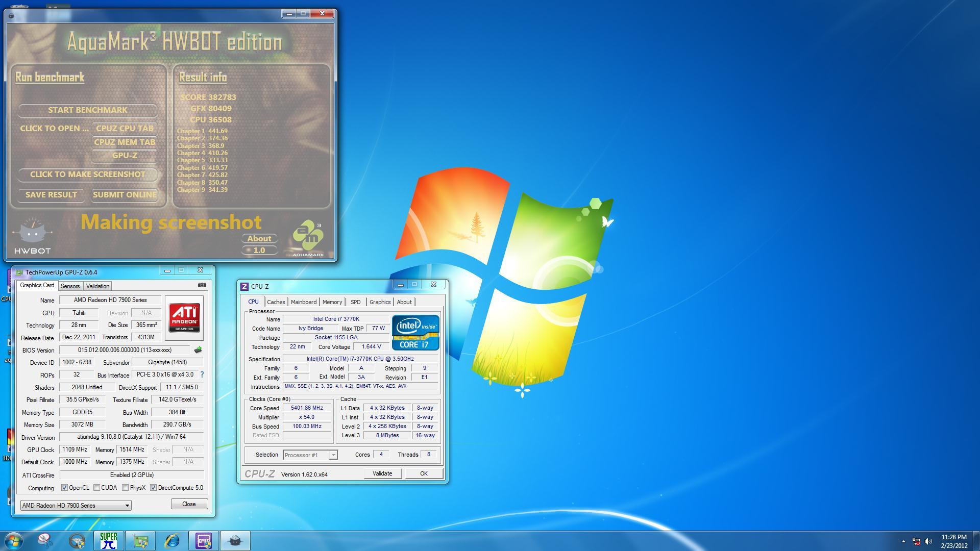Click BIOS Version field in GPU-Z

[125, 350]
